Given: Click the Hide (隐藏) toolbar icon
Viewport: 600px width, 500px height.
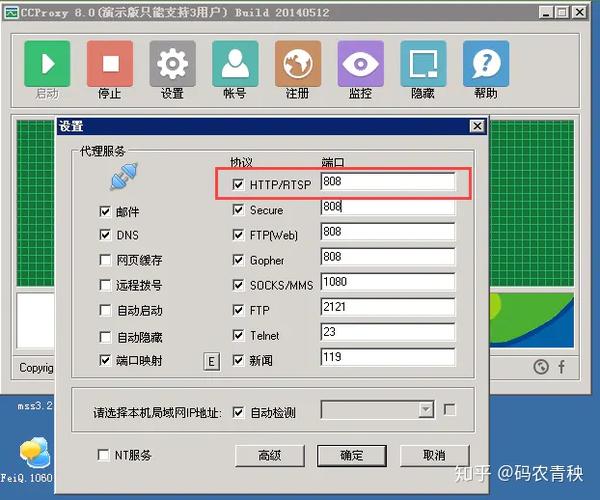Looking at the screenshot, I should pyautogui.click(x=423, y=64).
